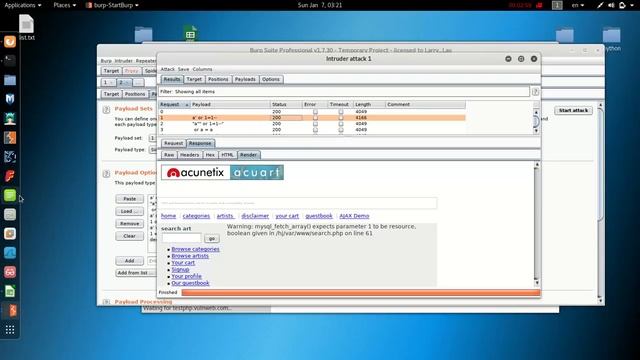
Task: Open the help icon beside the results filter
Action: point(535,92)
